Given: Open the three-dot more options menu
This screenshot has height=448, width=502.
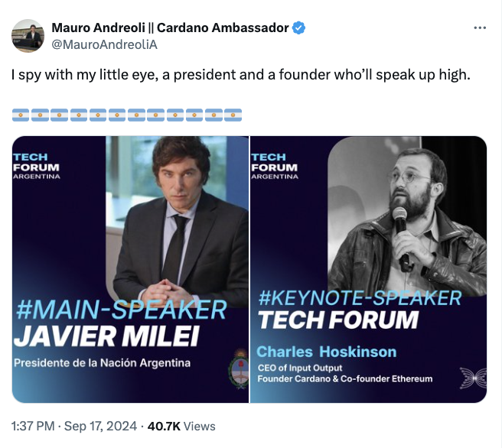Looking at the screenshot, I should point(480,28).
